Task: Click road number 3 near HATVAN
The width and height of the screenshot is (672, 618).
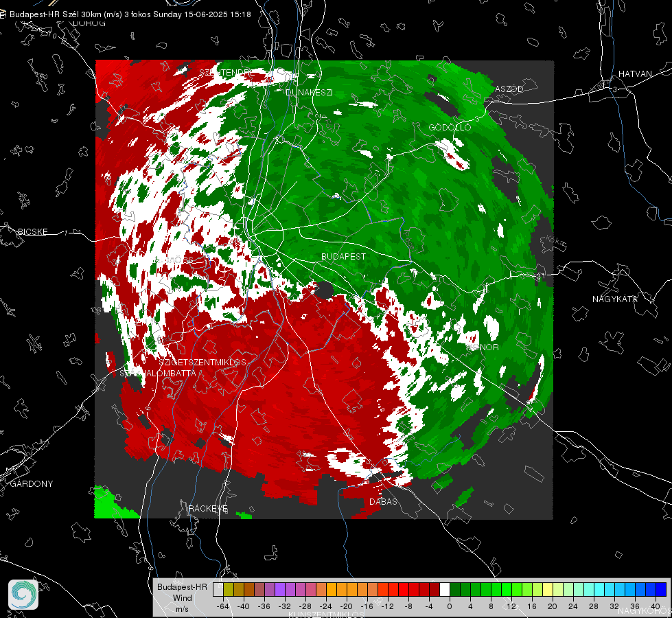Action: click(615, 89)
